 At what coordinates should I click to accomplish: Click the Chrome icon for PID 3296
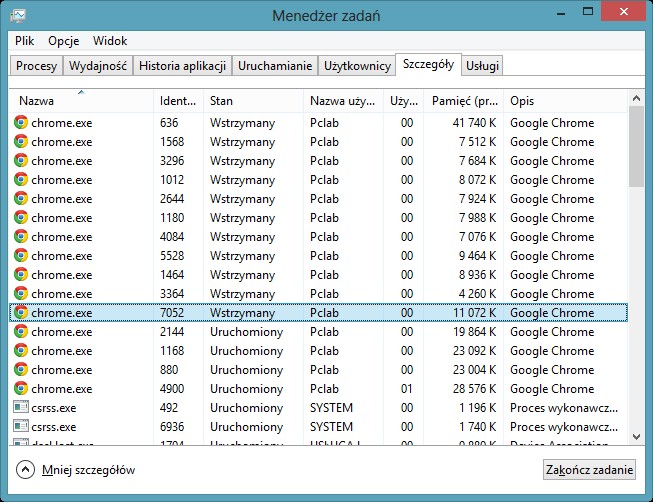pos(21,161)
